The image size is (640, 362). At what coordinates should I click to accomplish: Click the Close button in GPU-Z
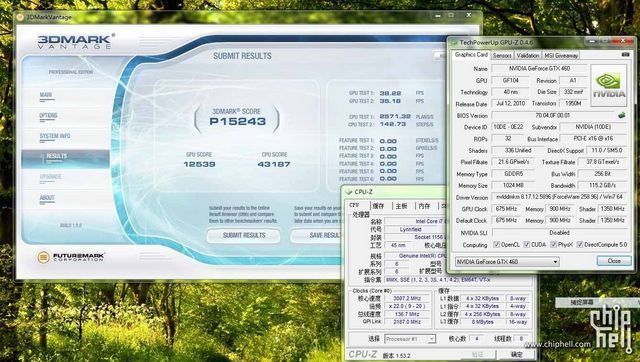pyautogui.click(x=613, y=261)
